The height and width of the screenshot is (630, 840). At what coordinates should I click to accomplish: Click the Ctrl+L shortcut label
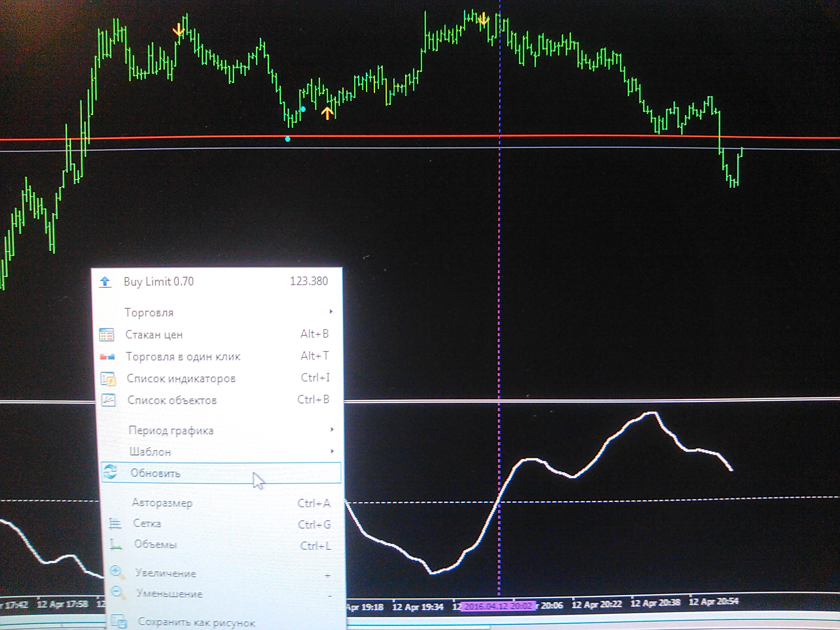[316, 546]
